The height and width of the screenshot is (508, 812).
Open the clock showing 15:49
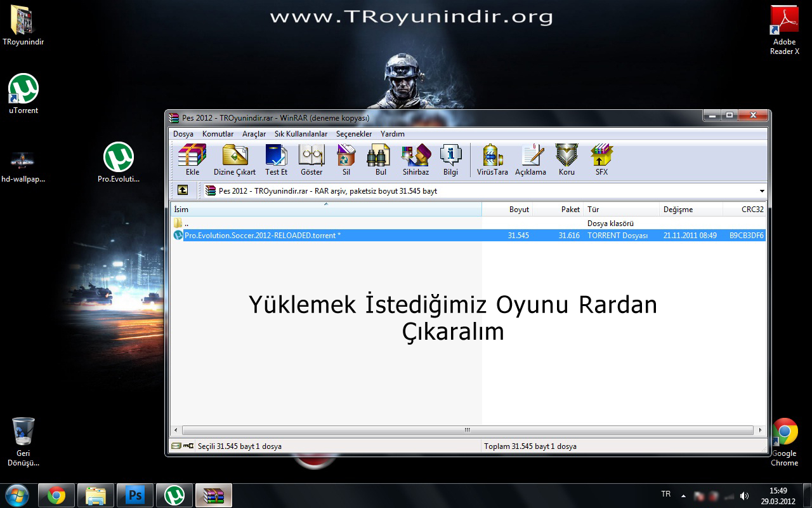pyautogui.click(x=778, y=495)
